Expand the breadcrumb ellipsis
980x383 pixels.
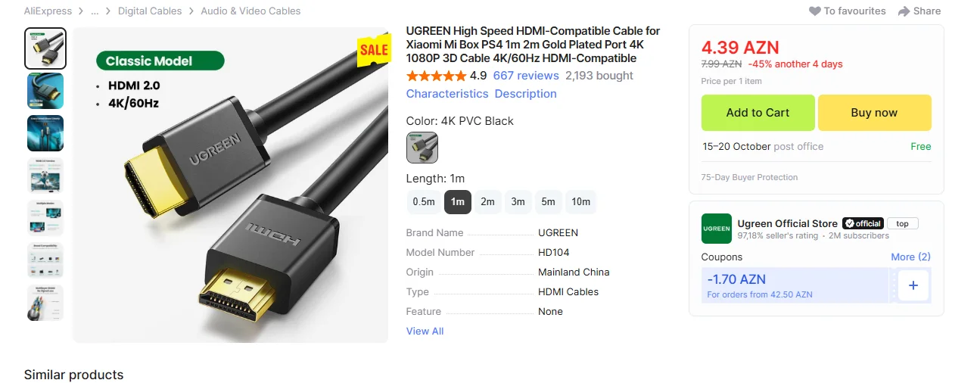pos(95,11)
